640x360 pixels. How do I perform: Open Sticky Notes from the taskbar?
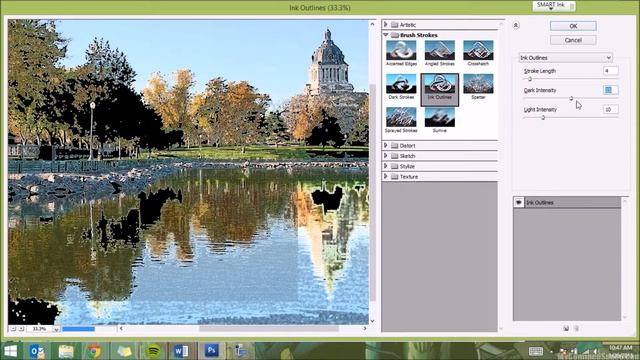pos(124,351)
